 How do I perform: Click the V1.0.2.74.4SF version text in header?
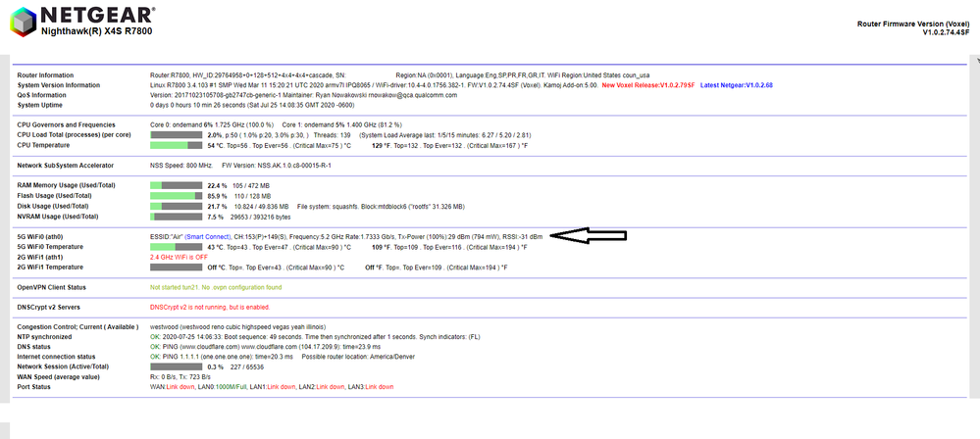(946, 32)
